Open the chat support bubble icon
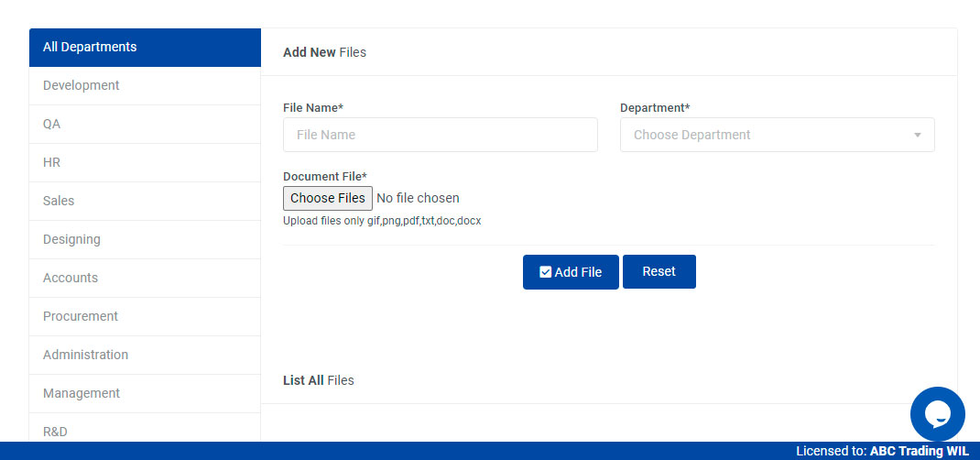 click(x=937, y=414)
